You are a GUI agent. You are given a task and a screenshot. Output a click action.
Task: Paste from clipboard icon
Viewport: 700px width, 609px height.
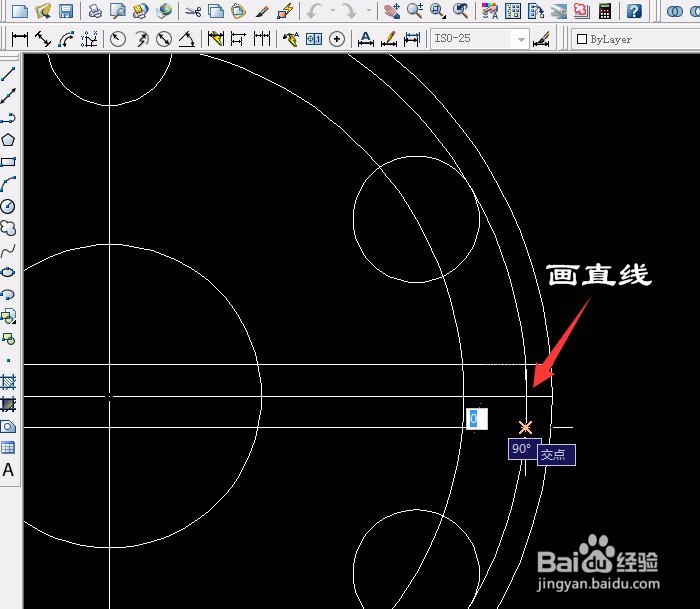coord(239,11)
